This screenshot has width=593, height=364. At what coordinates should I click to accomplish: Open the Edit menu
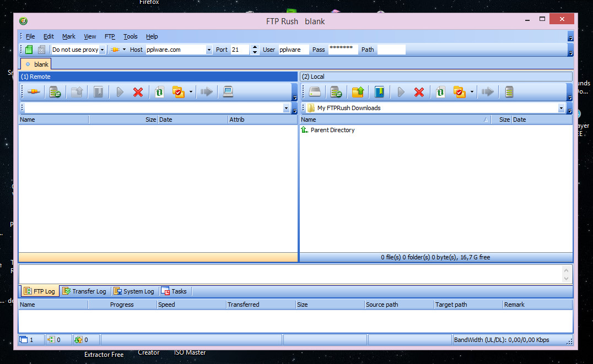48,36
